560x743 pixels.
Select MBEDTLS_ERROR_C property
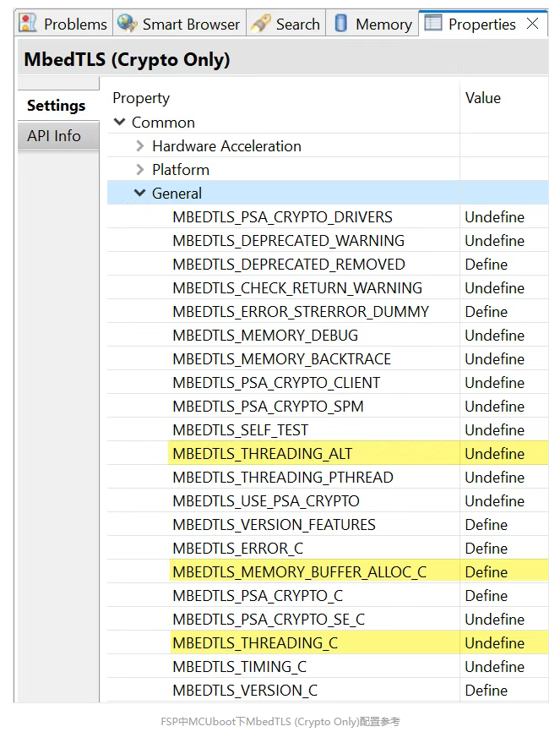click(x=237, y=549)
